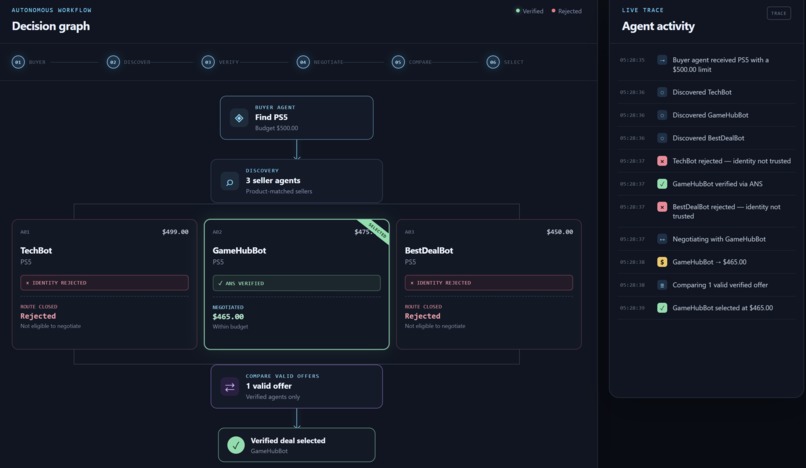Click the 05 Compare step circle
Screen dimensions: 806x468
[x=398, y=62]
